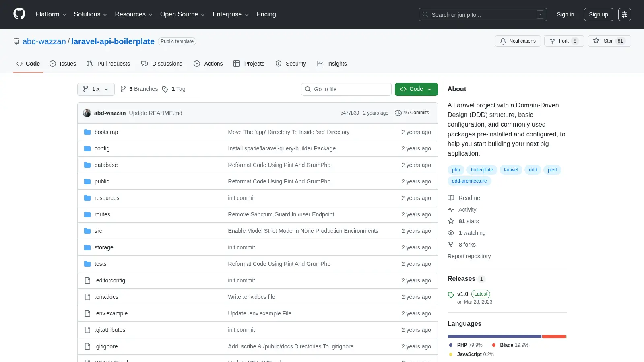Screen dimensions: 644x362
Task: Expand the Resources menu
Action: (x=134, y=14)
